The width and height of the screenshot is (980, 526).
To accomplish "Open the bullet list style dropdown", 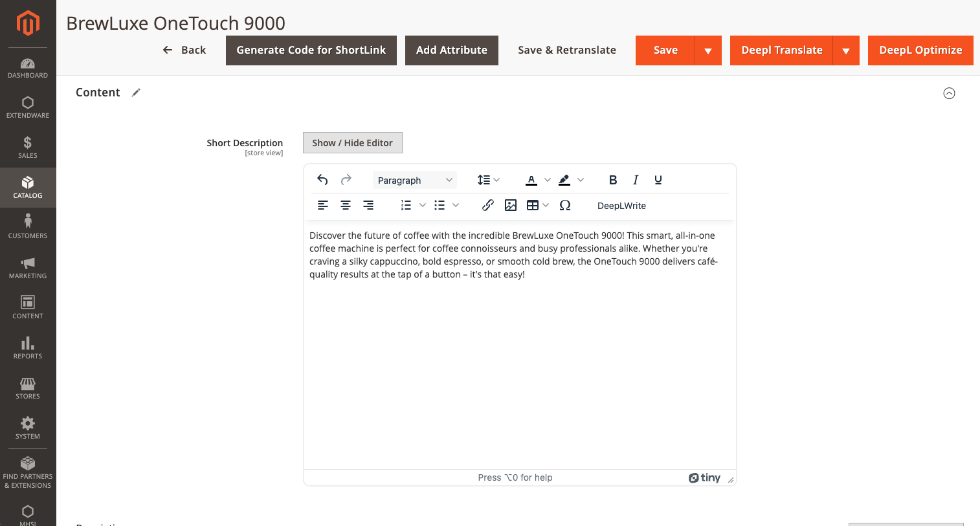I will click(x=456, y=205).
